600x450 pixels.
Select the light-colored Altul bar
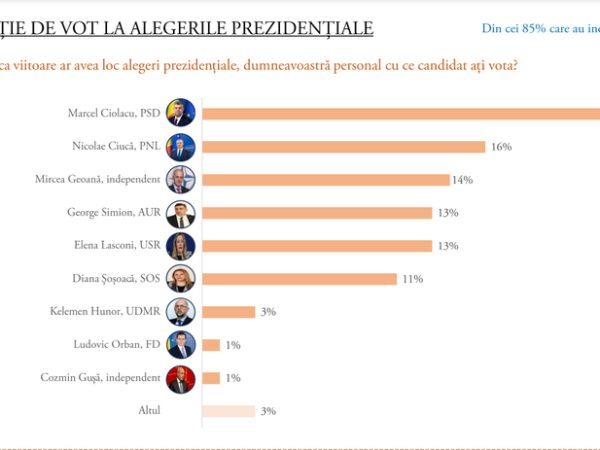click(227, 410)
